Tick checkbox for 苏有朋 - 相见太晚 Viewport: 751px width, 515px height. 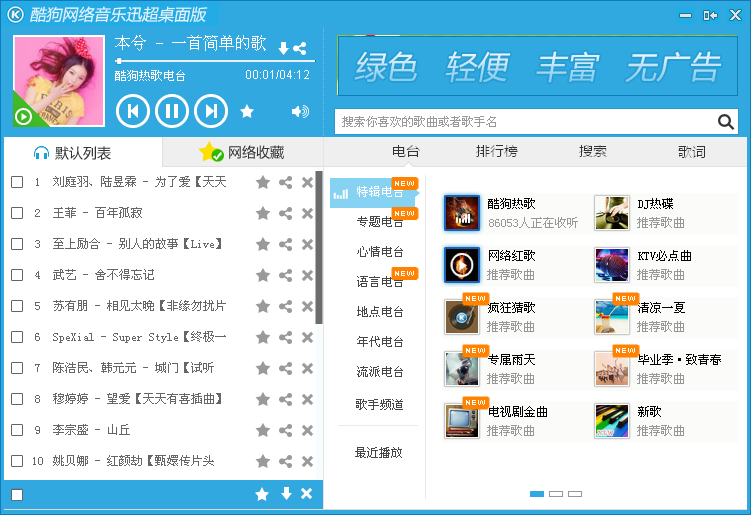pyautogui.click(x=17, y=306)
